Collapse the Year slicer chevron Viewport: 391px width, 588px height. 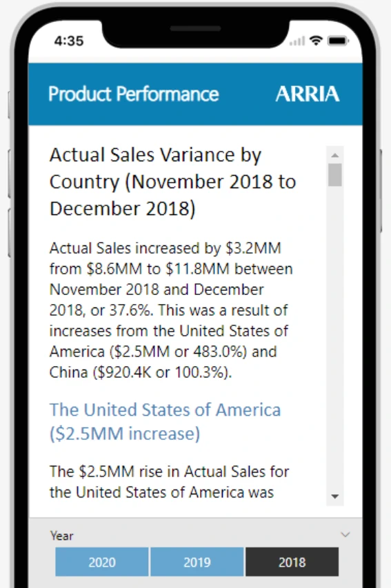pyautogui.click(x=345, y=534)
